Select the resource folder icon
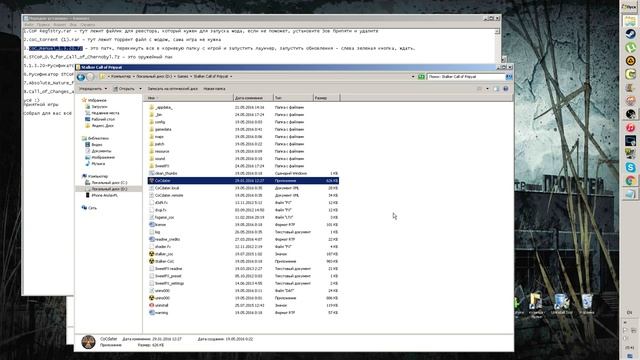Screen dimensions: 640x360 151,151
